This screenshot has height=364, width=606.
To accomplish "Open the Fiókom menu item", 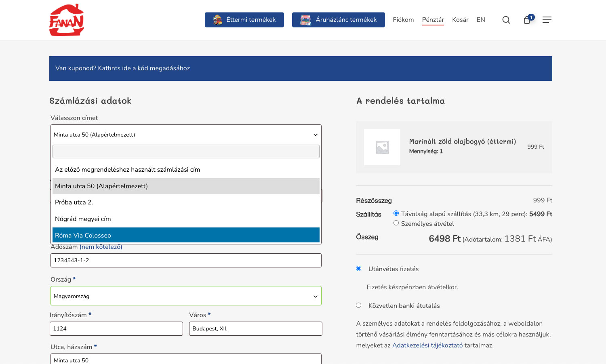I will point(403,20).
